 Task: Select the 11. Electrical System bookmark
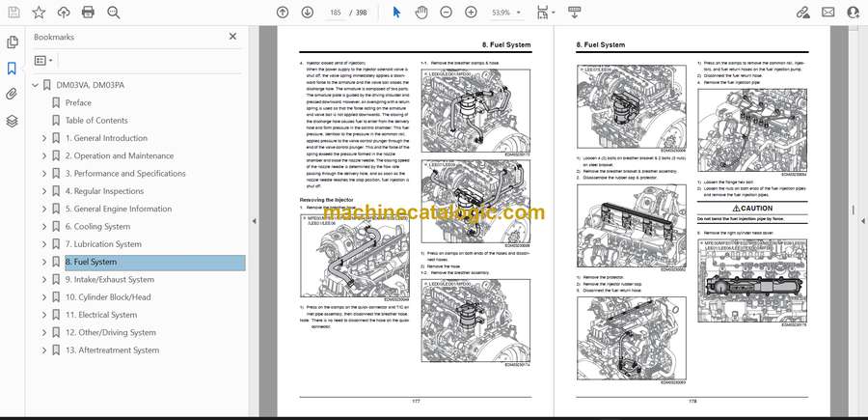100,316
